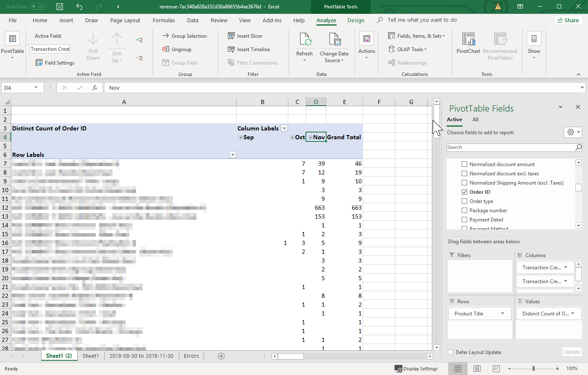
Task: Toggle the AutoSave switch
Action: [38, 7]
